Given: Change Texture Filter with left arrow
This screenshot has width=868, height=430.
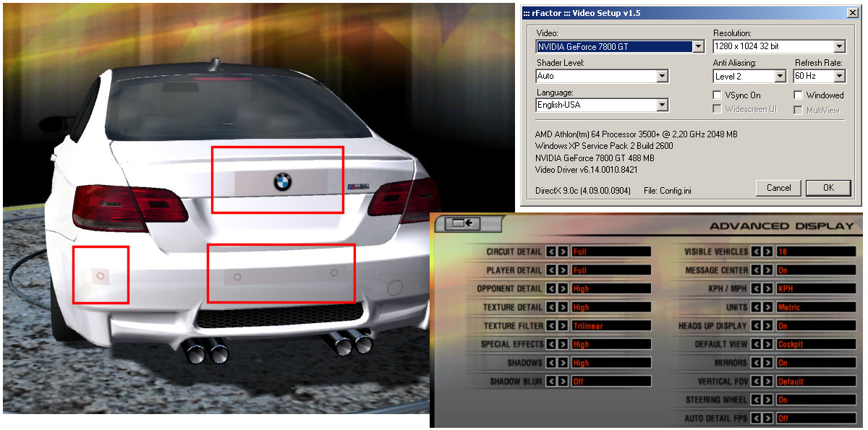Looking at the screenshot, I should tap(551, 326).
